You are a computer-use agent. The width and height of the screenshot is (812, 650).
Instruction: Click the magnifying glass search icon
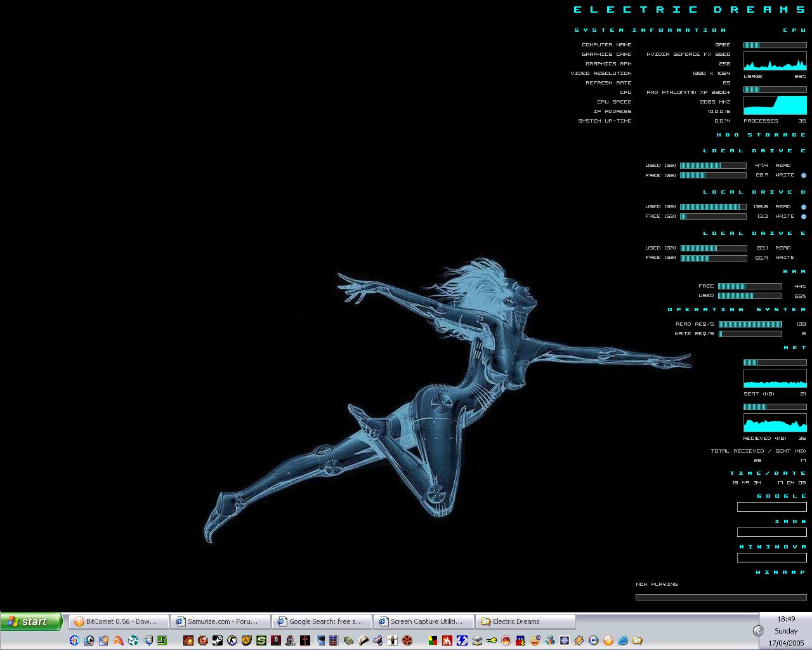(148, 640)
